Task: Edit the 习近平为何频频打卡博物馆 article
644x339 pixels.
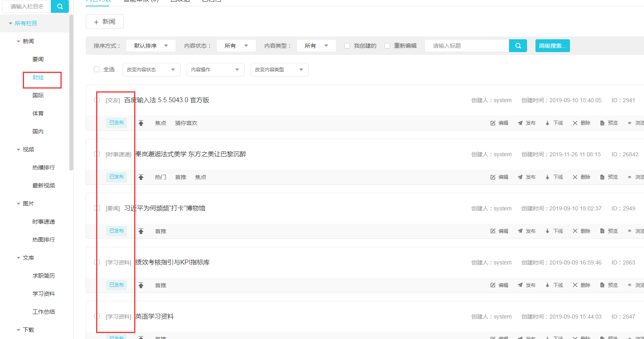Action: pos(499,231)
